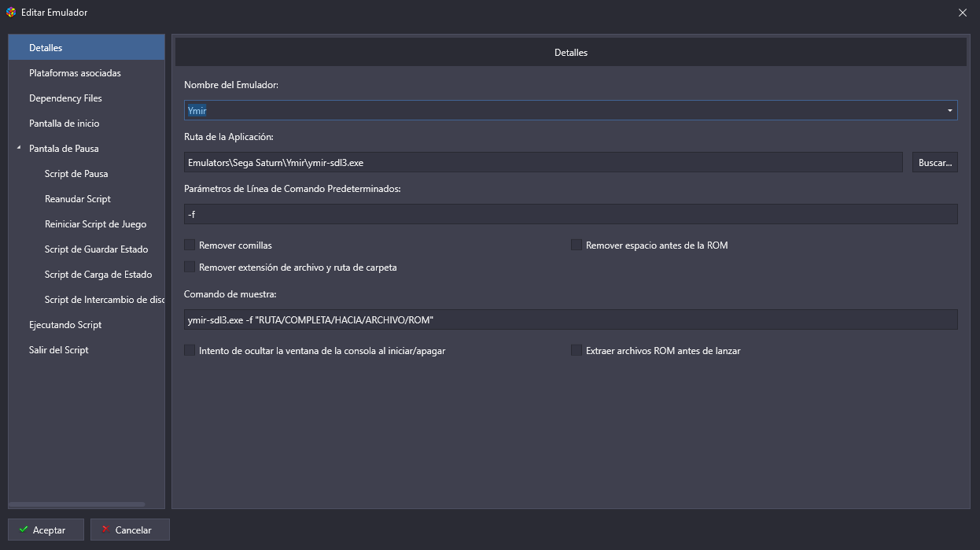Viewport: 980px width, 550px height.
Task: Open Script de Intercambio de disco item
Action: click(x=105, y=300)
